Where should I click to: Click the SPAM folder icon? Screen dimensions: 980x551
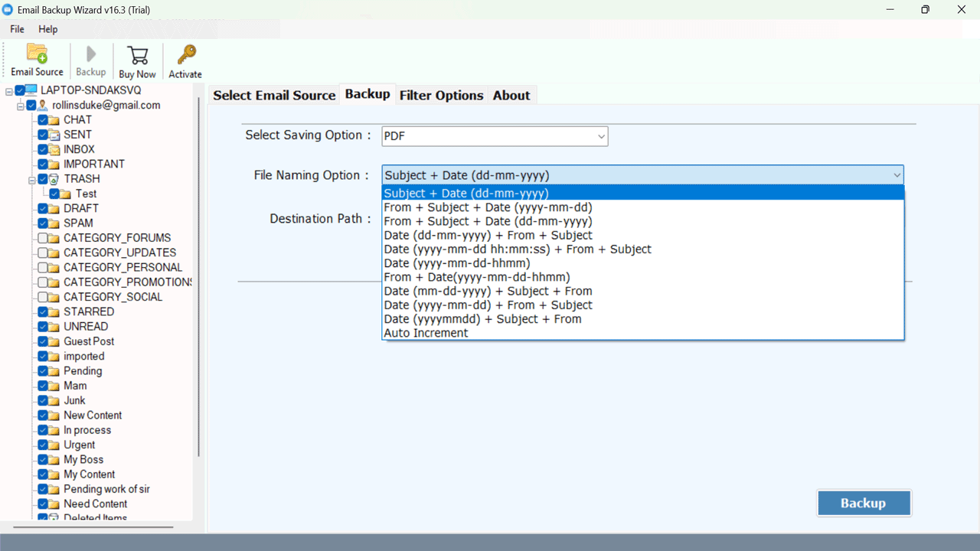pos(54,223)
